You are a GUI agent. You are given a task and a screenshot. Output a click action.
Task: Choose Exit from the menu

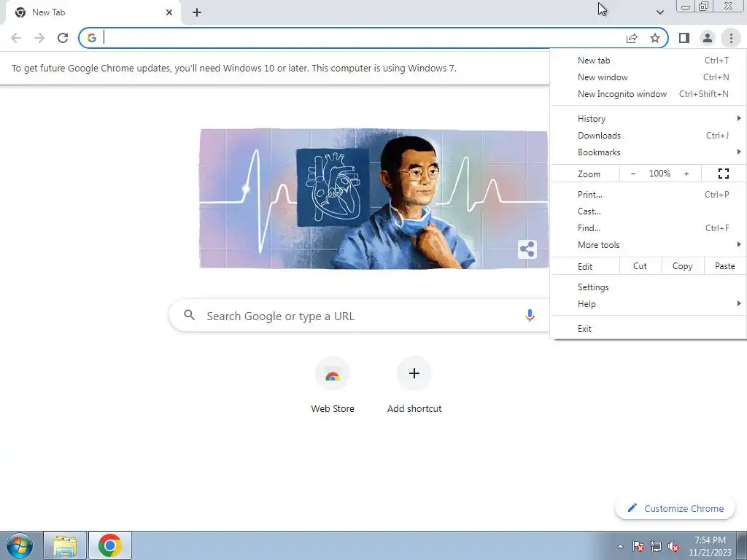pos(649,329)
